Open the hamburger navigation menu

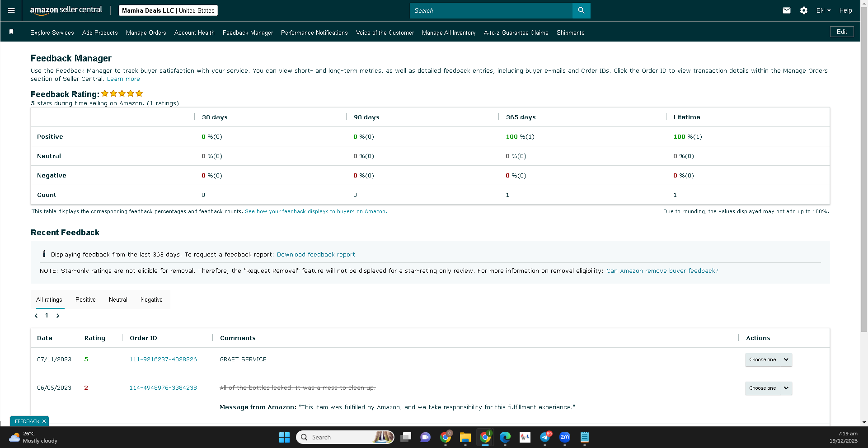[x=11, y=10]
